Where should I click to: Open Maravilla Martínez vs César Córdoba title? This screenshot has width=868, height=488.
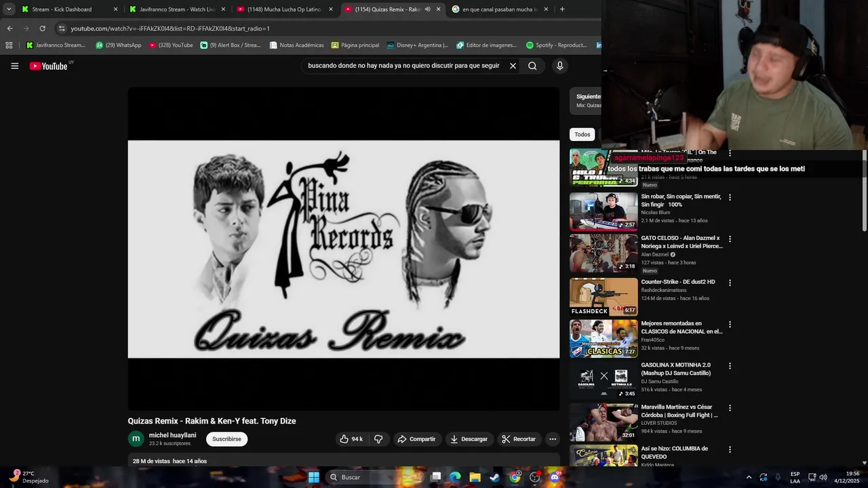(679, 411)
